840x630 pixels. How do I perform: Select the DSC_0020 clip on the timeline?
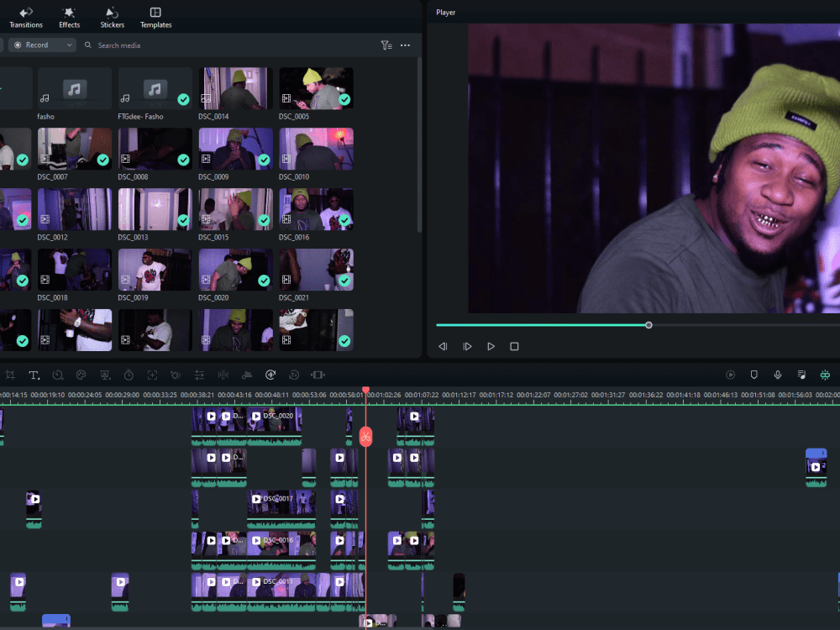[x=275, y=426]
